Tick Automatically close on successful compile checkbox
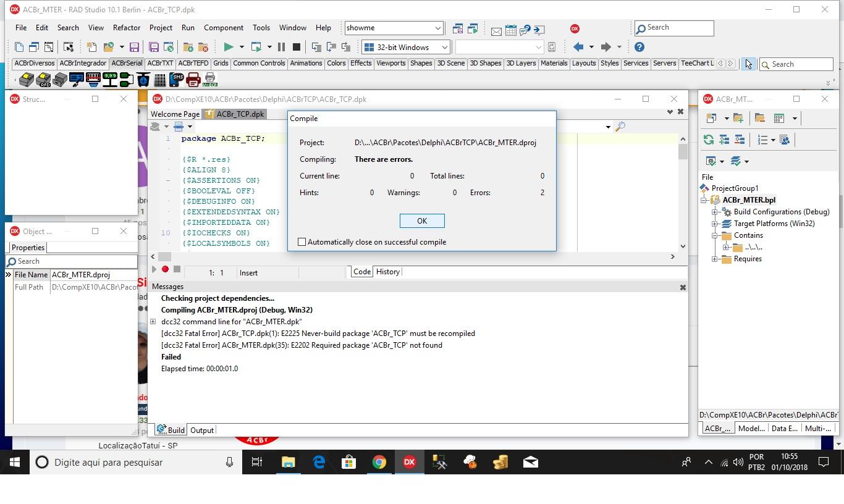The image size is (844, 504). 302,242
